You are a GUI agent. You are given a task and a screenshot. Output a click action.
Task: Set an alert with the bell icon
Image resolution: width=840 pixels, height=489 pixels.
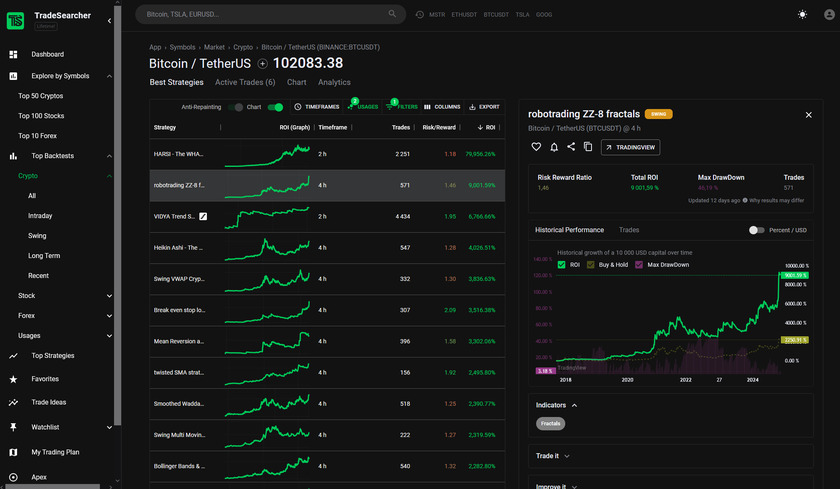(554, 147)
